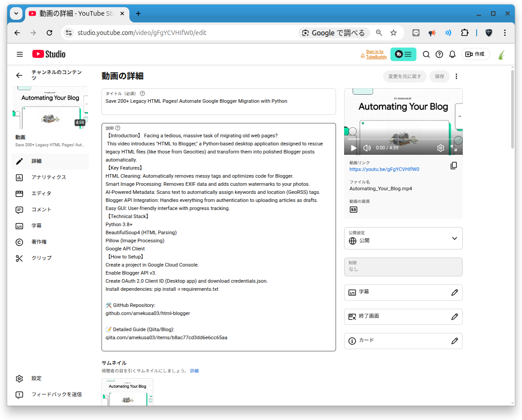The width and height of the screenshot is (522, 420).
Task: Open アナリティクス in the sidebar
Action: 49,177
